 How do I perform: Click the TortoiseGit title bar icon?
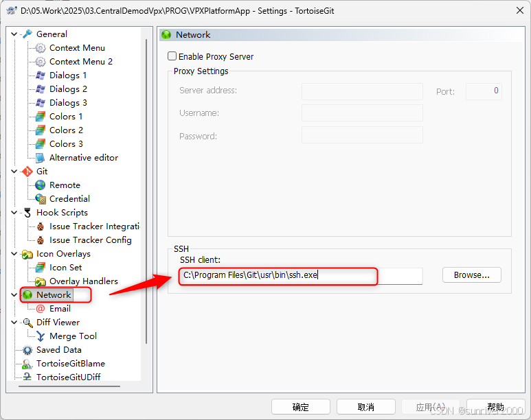pyautogui.click(x=12, y=10)
